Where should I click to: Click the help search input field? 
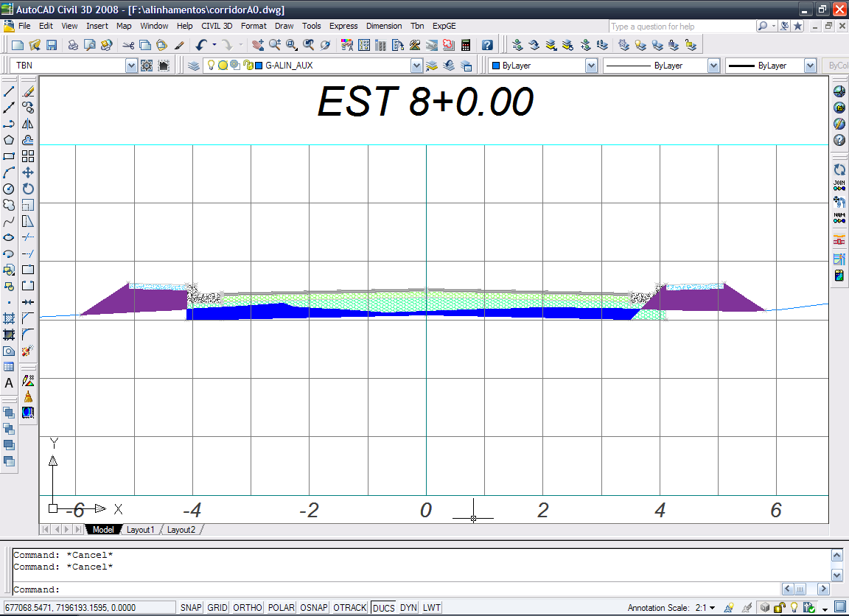[x=682, y=26]
